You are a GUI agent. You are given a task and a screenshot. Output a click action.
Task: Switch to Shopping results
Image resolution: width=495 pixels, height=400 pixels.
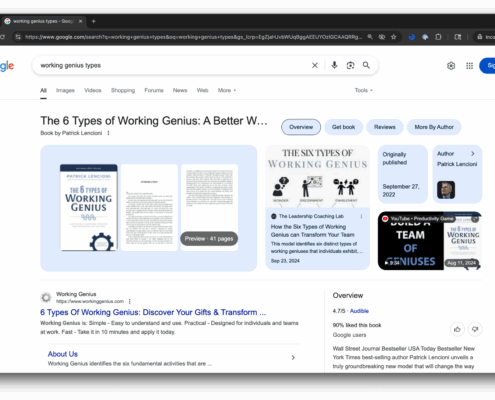[x=123, y=90]
